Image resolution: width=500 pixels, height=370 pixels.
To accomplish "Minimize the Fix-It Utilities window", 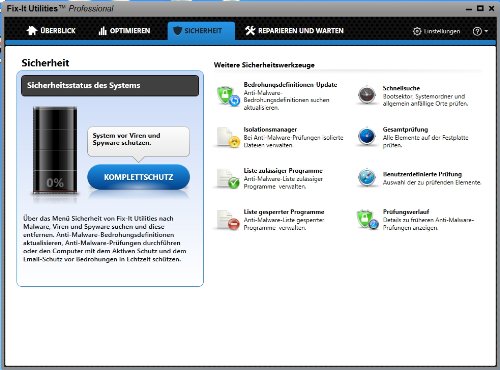I will pyautogui.click(x=469, y=9).
